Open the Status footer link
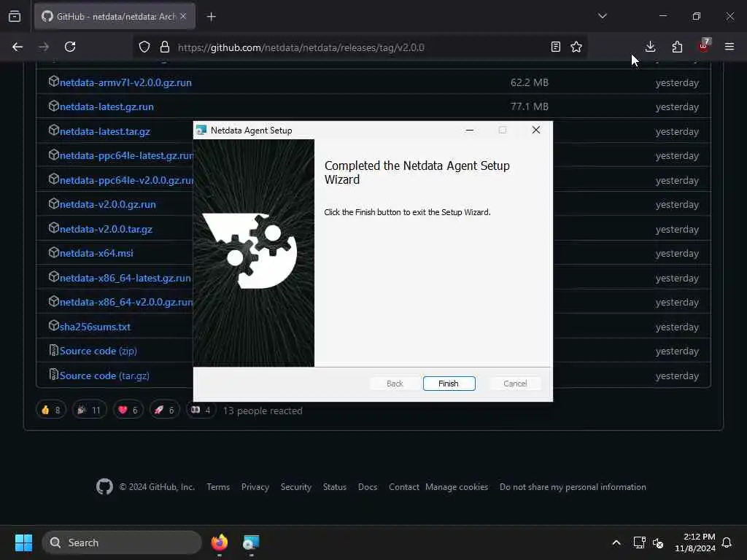 pos(334,486)
